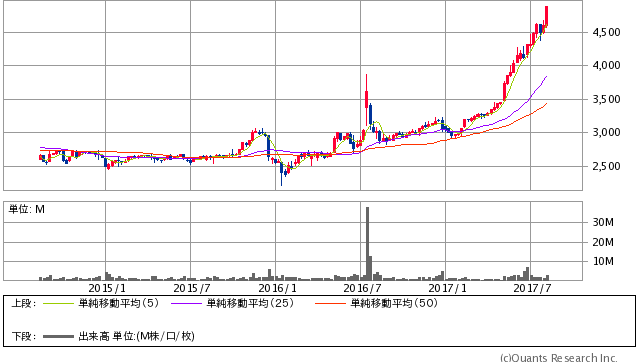
Task: Click the purple 25-period moving average legend line
Action: coord(186,303)
